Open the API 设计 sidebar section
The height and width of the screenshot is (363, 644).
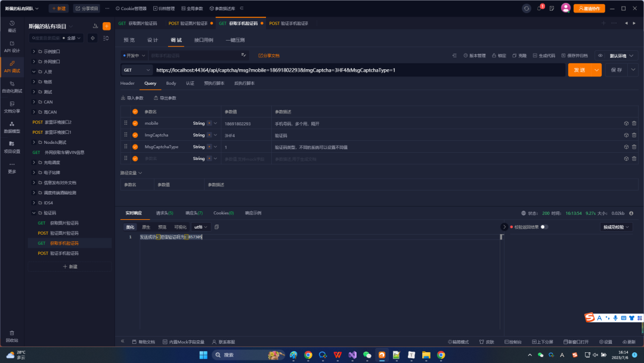(12, 47)
